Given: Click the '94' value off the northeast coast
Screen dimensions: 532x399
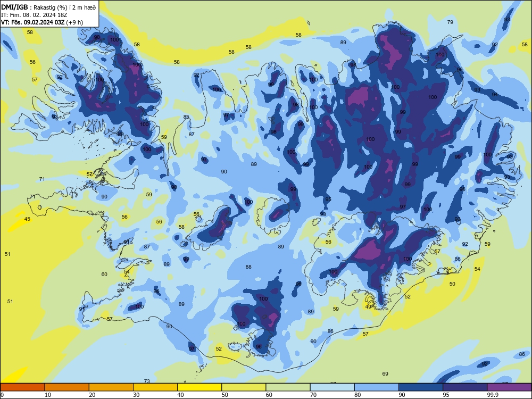Looking at the screenshot, I should pos(495,94).
